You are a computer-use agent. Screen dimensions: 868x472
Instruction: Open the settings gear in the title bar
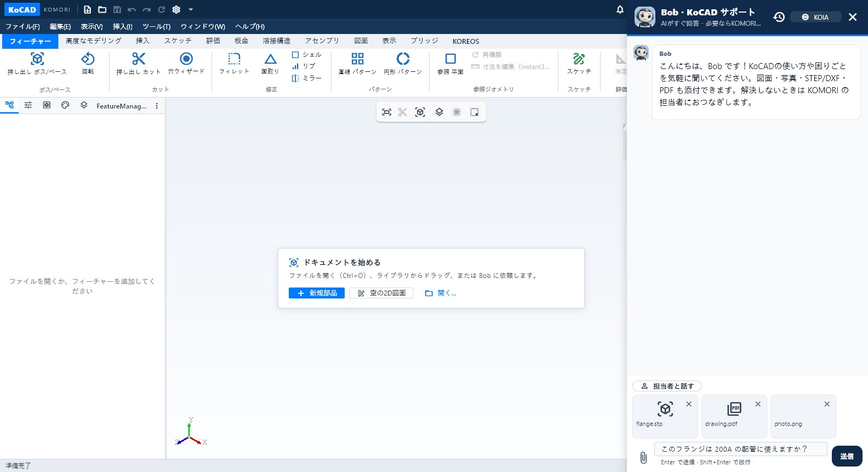click(x=176, y=9)
